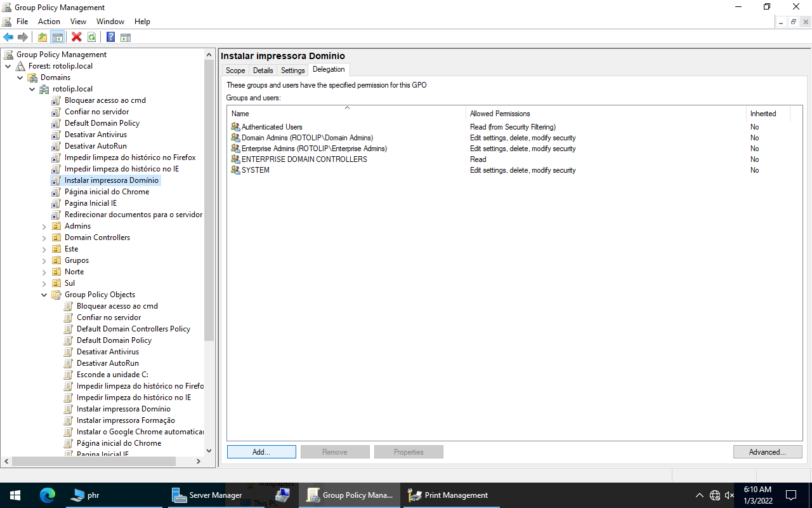Click the green Refresh toolbar icon
Image resolution: width=812 pixels, height=508 pixels.
pos(92,37)
